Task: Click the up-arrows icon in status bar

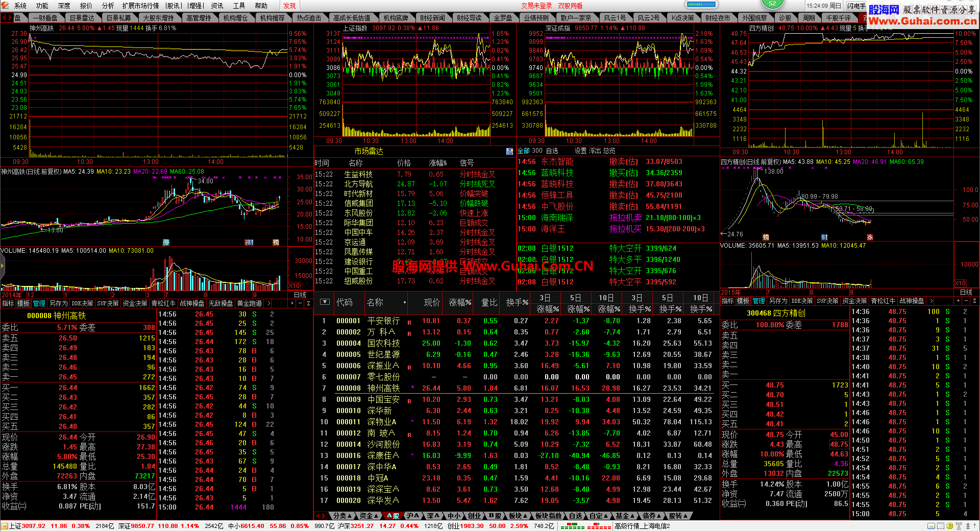Action: 967,526
